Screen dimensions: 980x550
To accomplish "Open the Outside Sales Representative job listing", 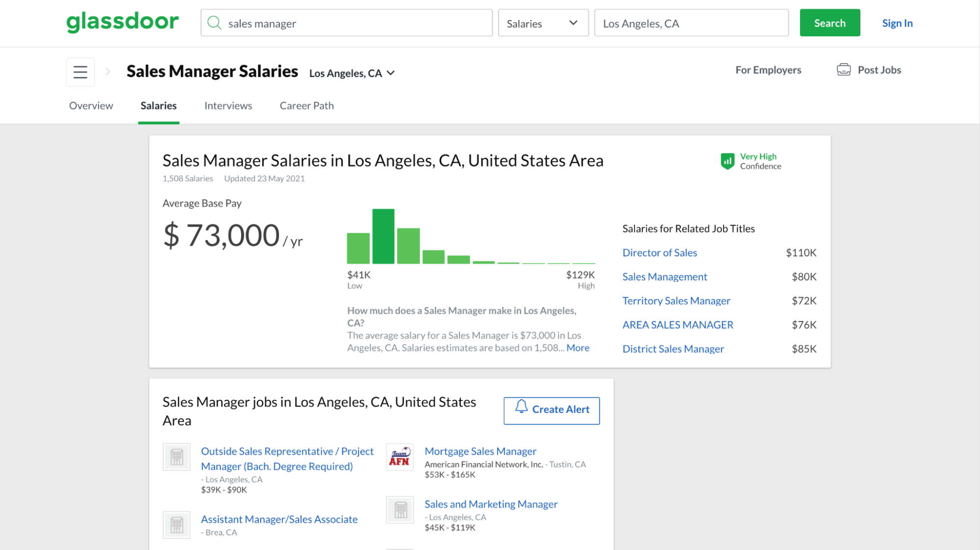I will (287, 458).
